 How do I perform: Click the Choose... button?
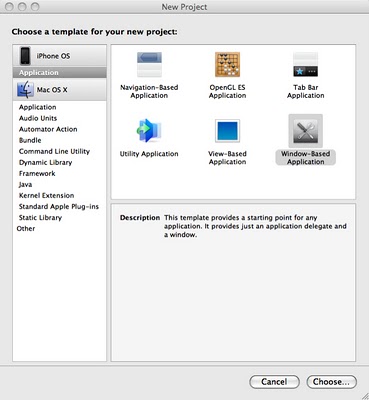tap(331, 382)
